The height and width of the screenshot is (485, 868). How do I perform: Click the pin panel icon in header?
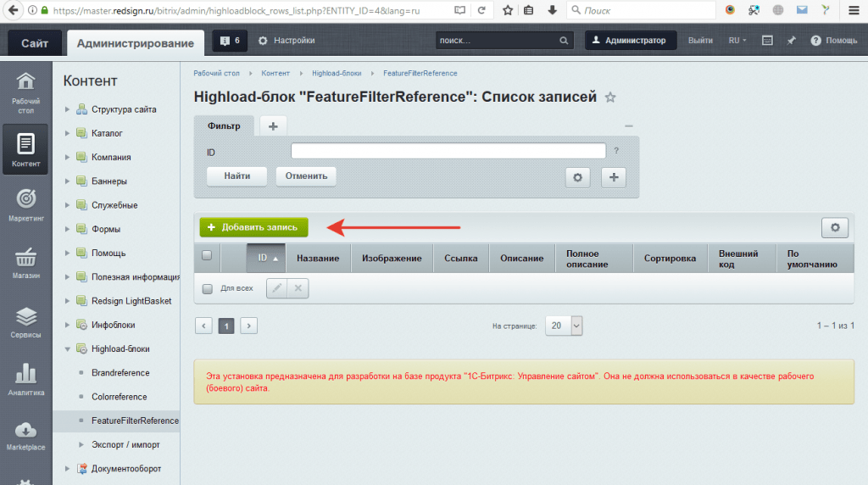pyautogui.click(x=791, y=41)
